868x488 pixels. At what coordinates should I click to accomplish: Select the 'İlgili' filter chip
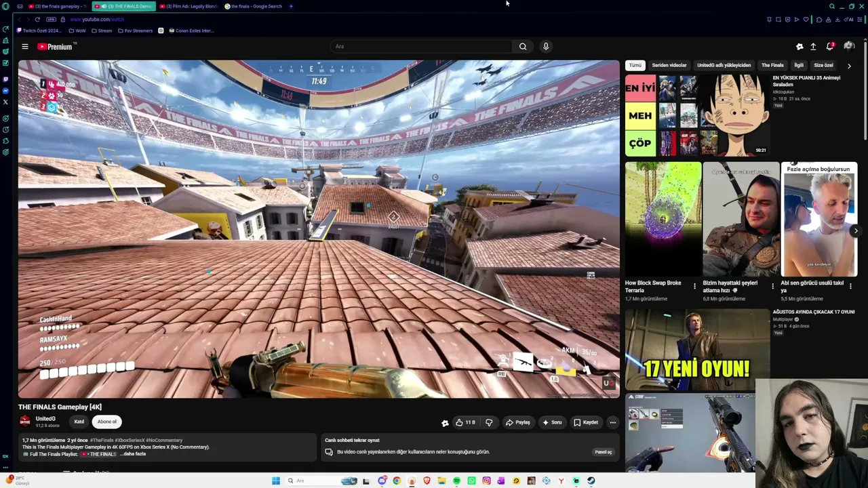pos(799,65)
